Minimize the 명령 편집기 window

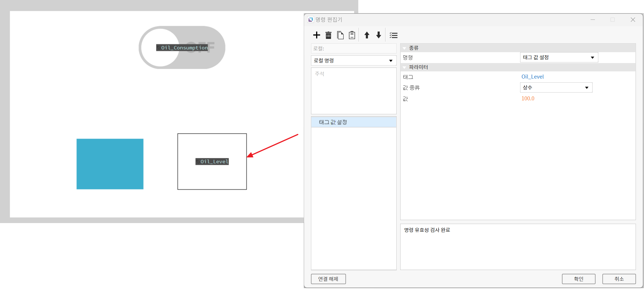(593, 19)
